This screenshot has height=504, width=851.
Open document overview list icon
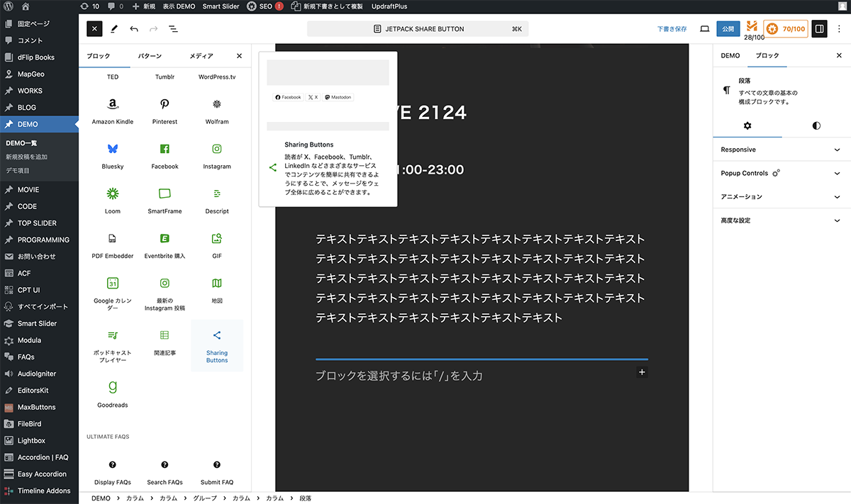[x=174, y=29]
